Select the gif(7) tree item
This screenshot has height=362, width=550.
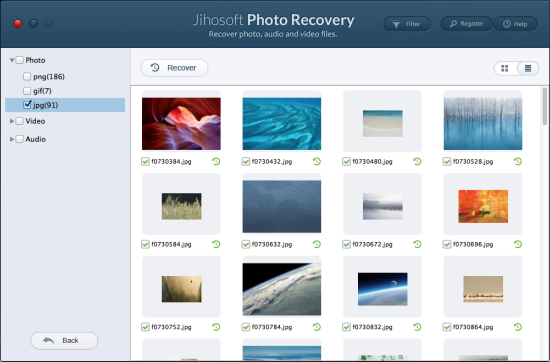tap(42, 91)
